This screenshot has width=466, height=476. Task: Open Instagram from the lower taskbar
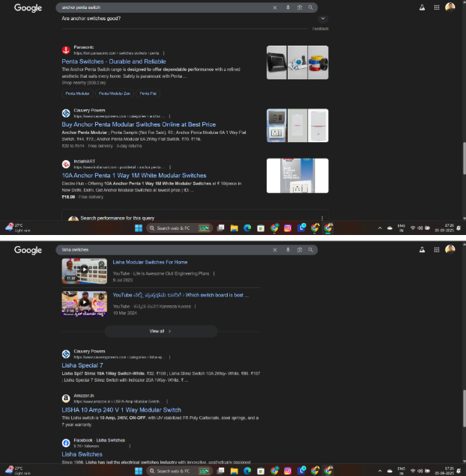coord(288,471)
